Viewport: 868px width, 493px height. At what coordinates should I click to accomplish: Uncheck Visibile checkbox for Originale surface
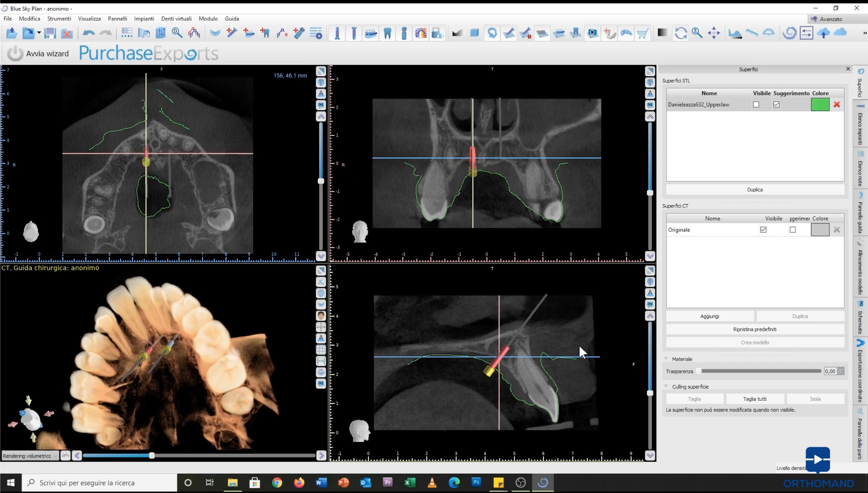click(763, 230)
